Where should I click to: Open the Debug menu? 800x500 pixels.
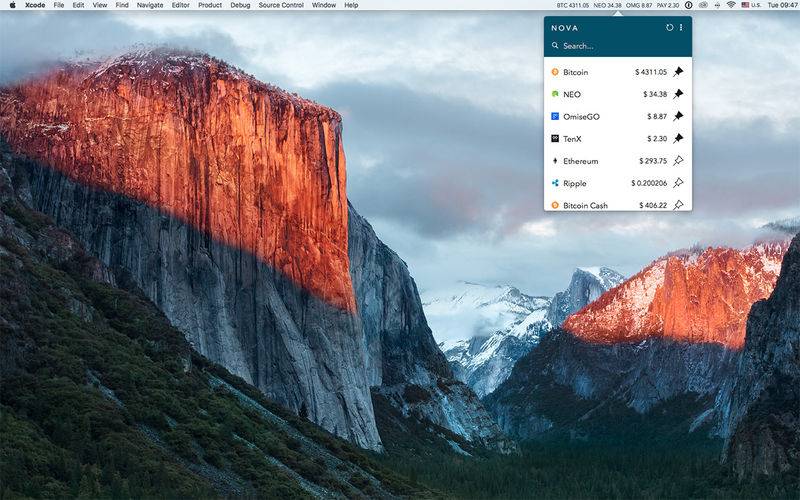pyautogui.click(x=240, y=5)
